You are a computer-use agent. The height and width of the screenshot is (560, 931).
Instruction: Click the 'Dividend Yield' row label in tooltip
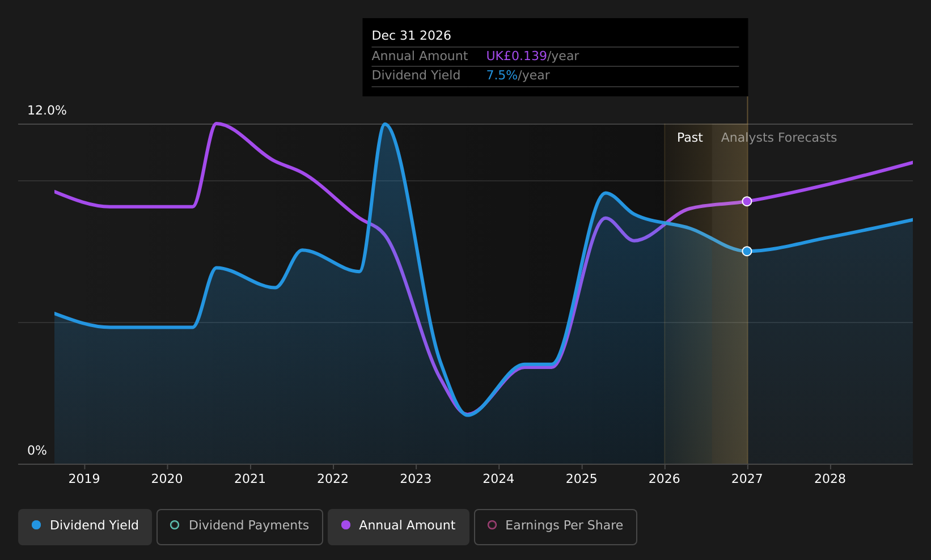(x=416, y=75)
